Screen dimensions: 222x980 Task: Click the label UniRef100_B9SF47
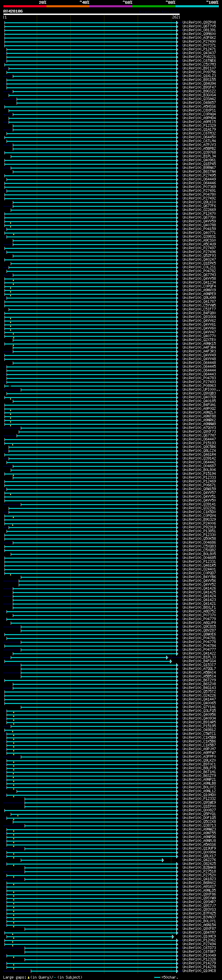(x=199, y=88)
